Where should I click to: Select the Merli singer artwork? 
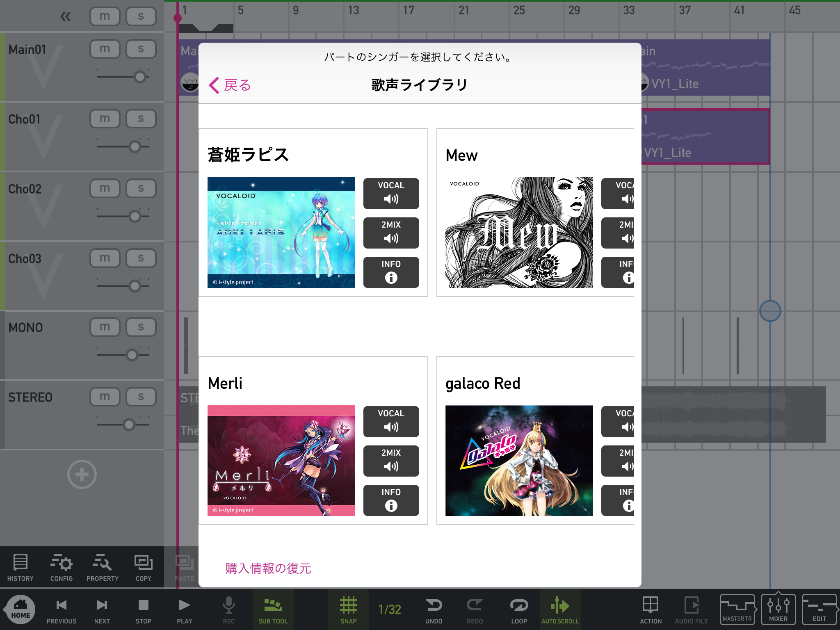pos(281,461)
